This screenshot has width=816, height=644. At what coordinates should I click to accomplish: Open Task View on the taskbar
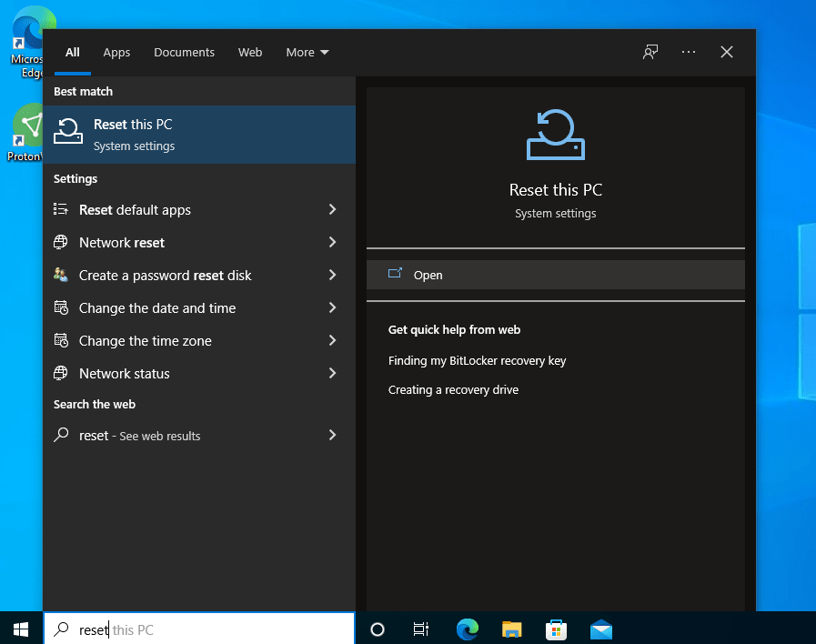[421, 629]
